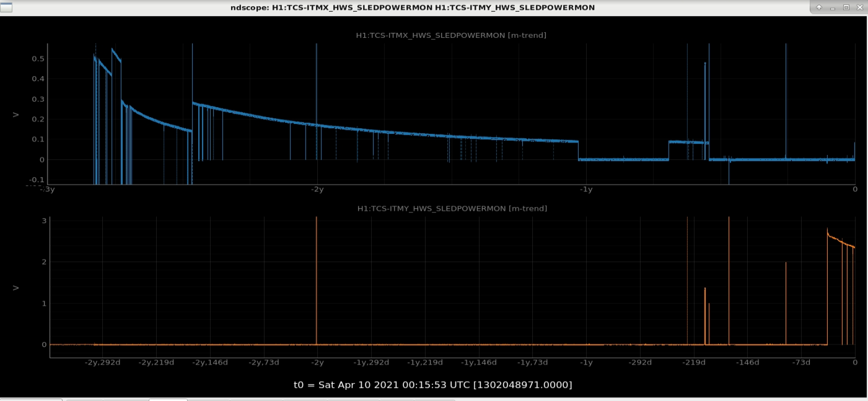Click the shade/roll-up arrow window button
Viewport: 868px width, 401px height.
pos(819,7)
